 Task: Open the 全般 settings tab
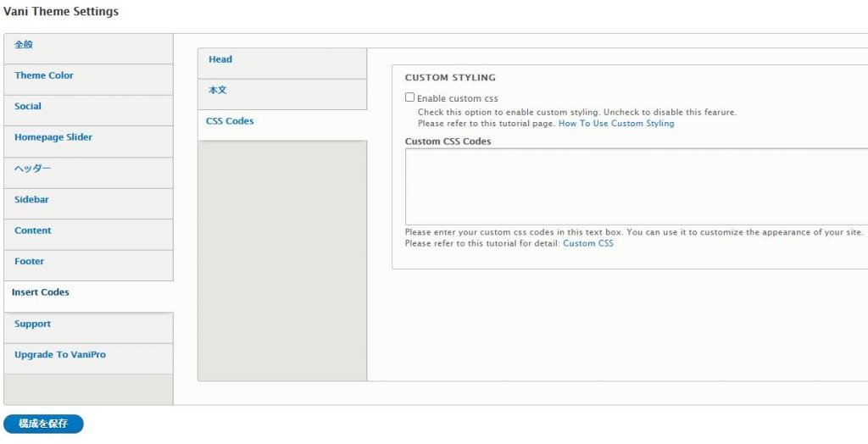[88, 48]
